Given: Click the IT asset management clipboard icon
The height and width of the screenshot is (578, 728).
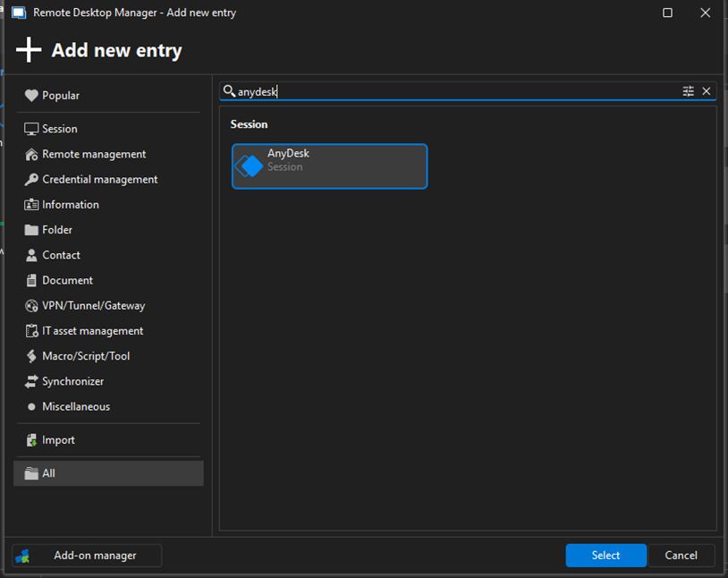Looking at the screenshot, I should pyautogui.click(x=31, y=331).
